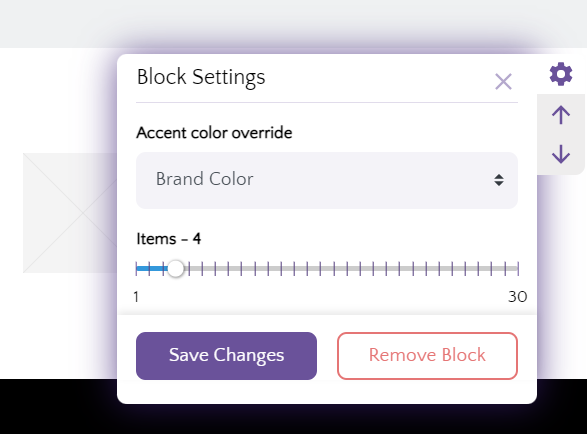Set Items slider to first tick at 1
This screenshot has width=587, height=434.
coord(137,268)
